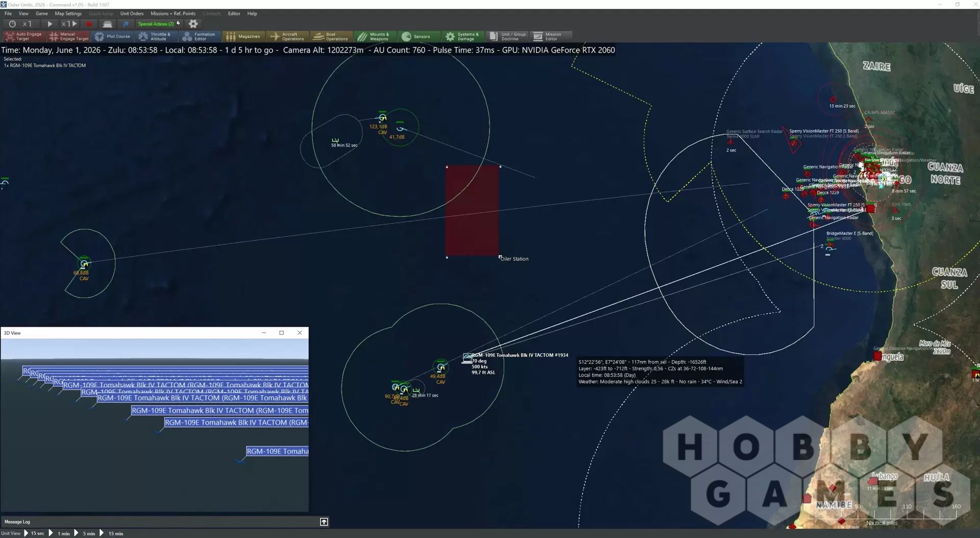The height and width of the screenshot is (538, 980).
Task: Click the ship-shaped toolbar icon
Action: pos(107,24)
